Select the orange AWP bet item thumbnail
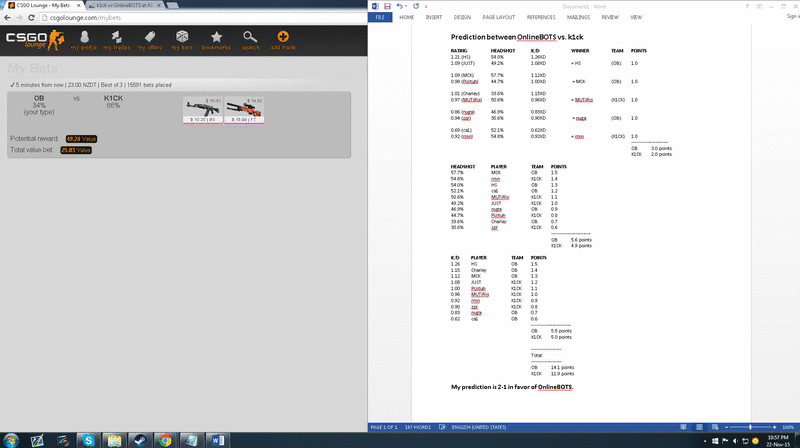 (x=244, y=110)
